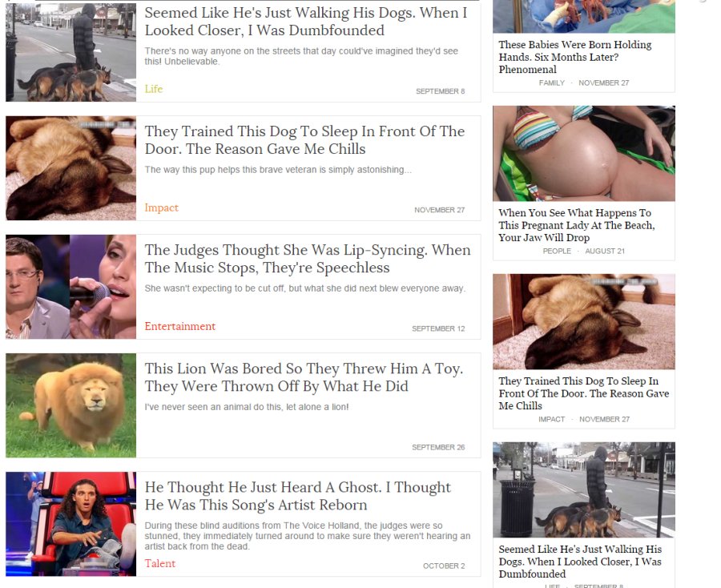Open the Talent category link

pos(160,563)
